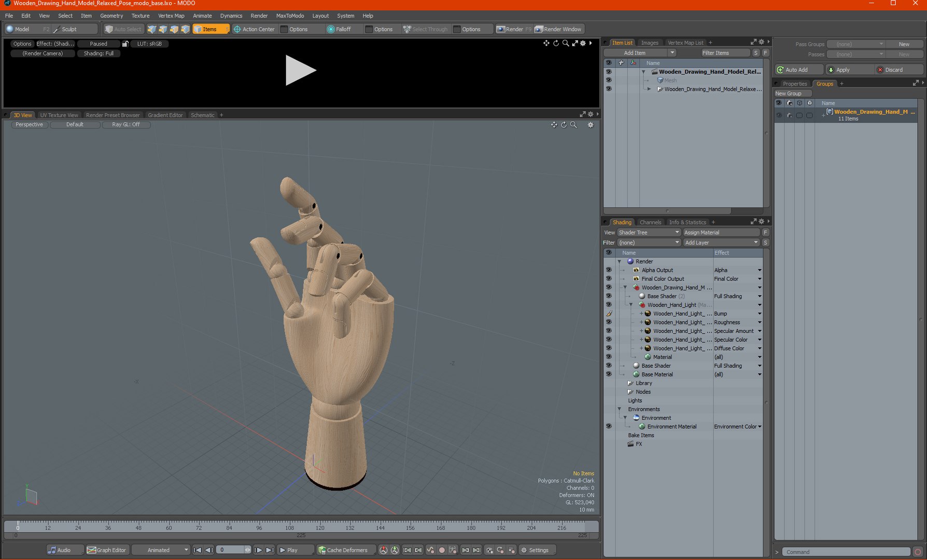Toggle visibility of Wooden_Drawing_Hand_Model_Rel scene item
The image size is (927, 560).
(609, 72)
